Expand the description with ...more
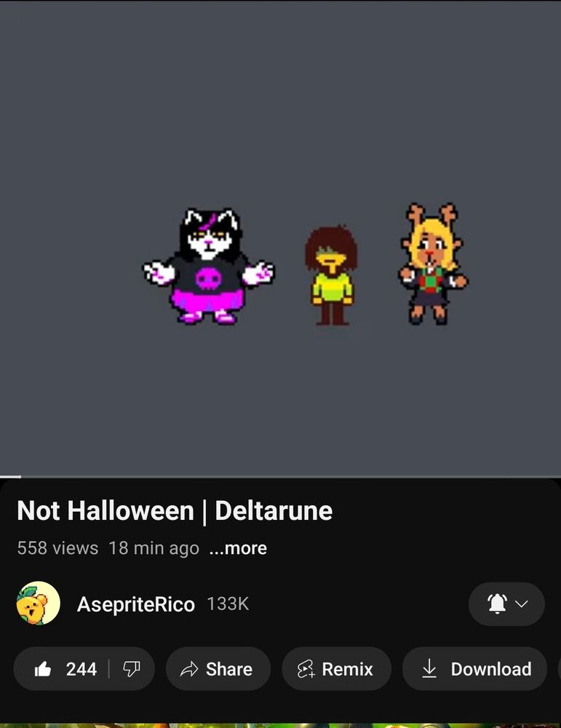Image resolution: width=561 pixels, height=728 pixels. (x=238, y=548)
